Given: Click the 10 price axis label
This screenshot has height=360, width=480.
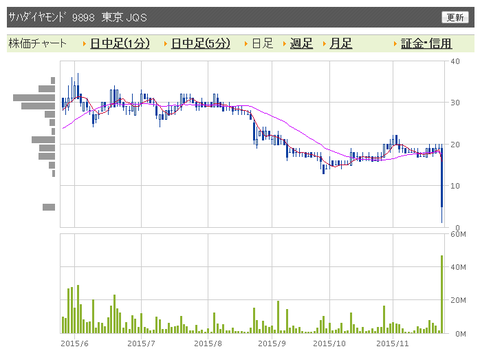Looking at the screenshot, I should coord(455,186).
